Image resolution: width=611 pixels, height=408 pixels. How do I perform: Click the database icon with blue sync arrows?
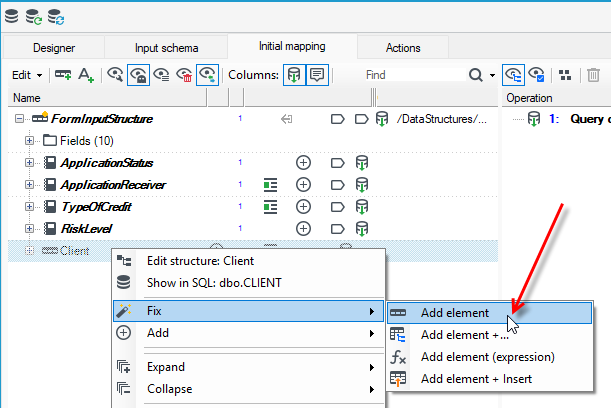(56, 17)
